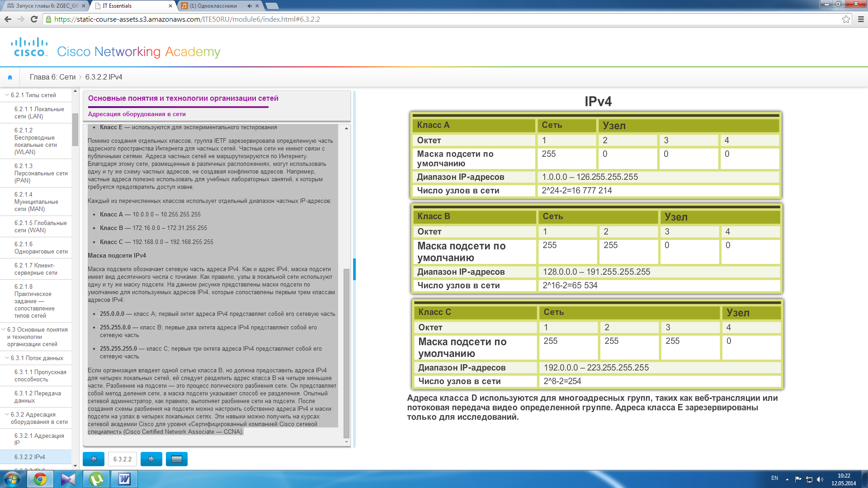Click the text pane scrollbar thumb

pyautogui.click(x=347, y=353)
